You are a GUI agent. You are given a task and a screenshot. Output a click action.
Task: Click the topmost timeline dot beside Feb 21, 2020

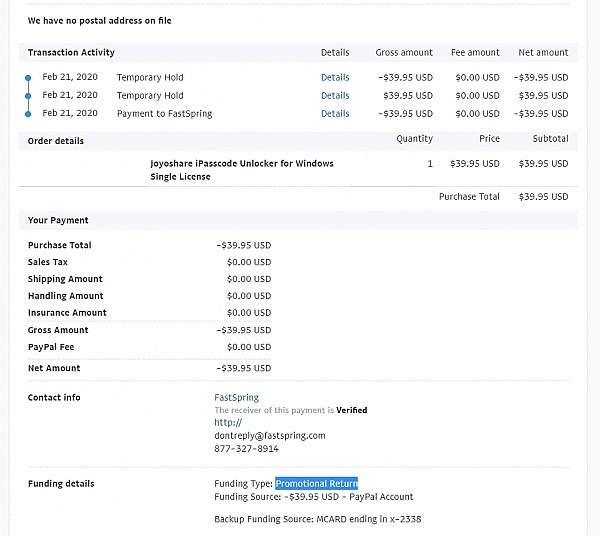click(28, 78)
